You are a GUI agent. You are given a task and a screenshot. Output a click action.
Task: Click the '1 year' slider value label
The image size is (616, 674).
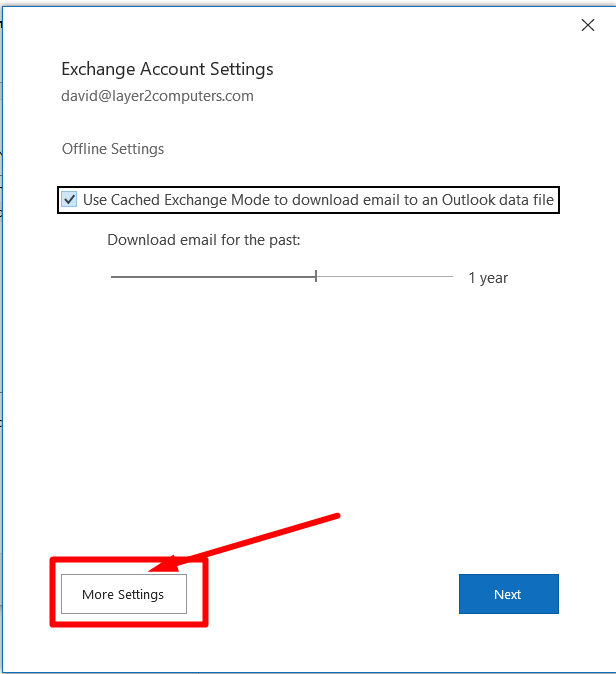click(x=488, y=278)
